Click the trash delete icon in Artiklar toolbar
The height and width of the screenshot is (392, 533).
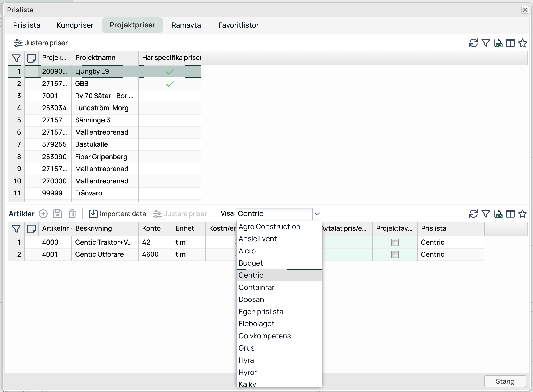pyautogui.click(x=72, y=214)
